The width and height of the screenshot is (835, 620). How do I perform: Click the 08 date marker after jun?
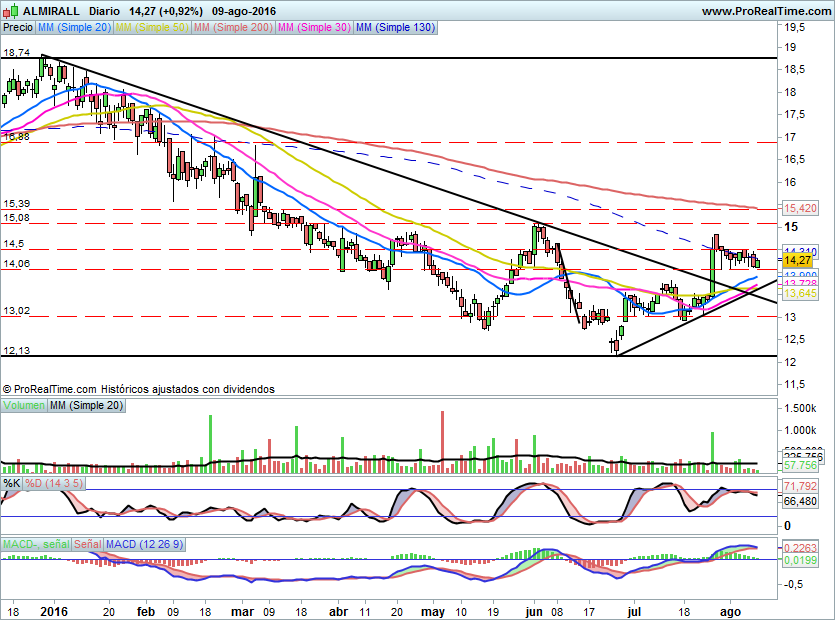[557, 612]
